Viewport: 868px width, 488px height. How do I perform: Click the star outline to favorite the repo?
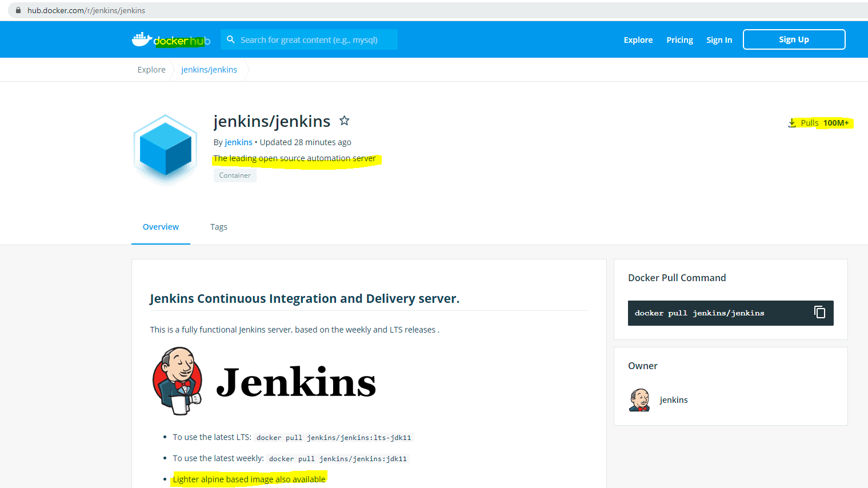(x=345, y=121)
